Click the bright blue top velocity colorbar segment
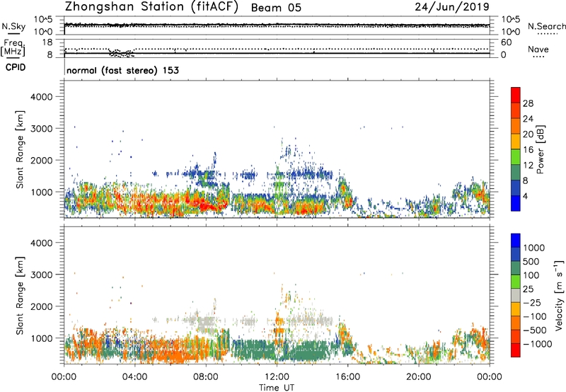Viewport: 566px width, 392px height. (516, 241)
